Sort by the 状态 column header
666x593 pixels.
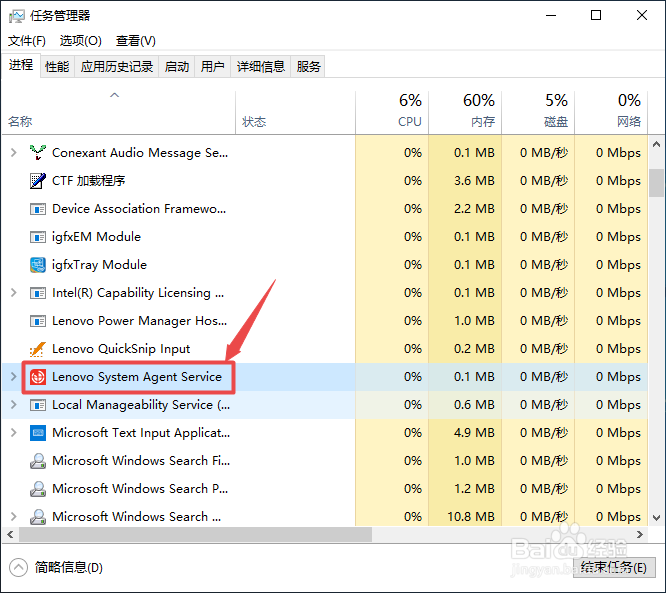[296, 113]
